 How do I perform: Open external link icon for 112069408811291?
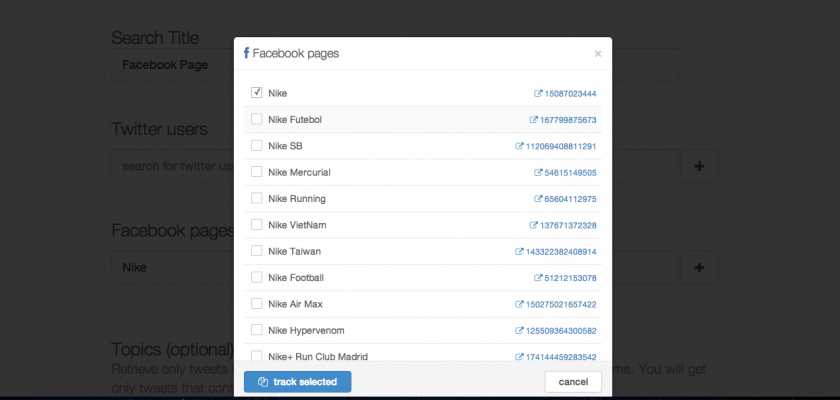pos(519,146)
